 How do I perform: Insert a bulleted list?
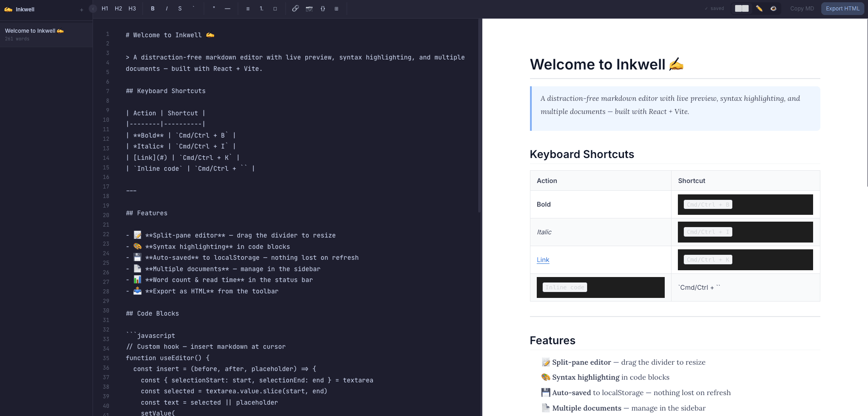tap(248, 9)
